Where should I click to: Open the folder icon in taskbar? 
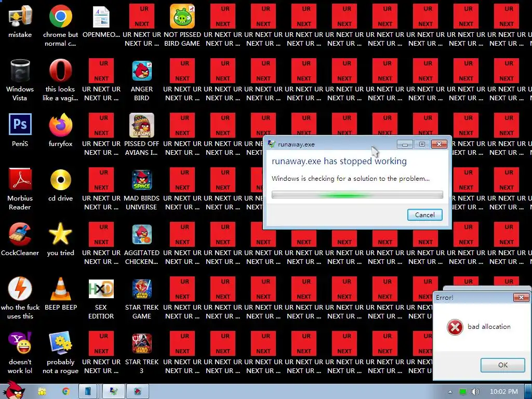click(42, 392)
